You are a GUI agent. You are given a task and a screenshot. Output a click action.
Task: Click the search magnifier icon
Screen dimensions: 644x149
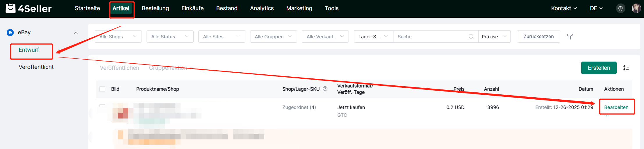click(471, 37)
